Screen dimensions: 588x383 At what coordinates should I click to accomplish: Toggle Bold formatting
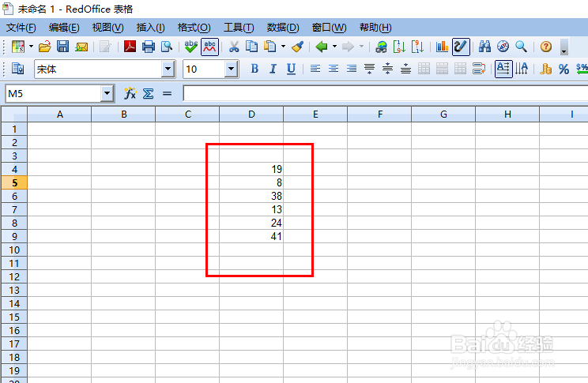[x=254, y=69]
